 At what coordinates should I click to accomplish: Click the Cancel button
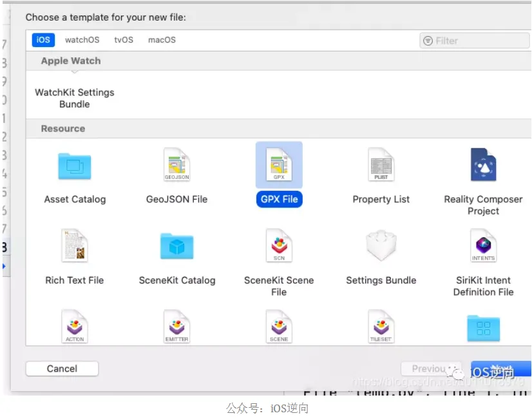62,368
